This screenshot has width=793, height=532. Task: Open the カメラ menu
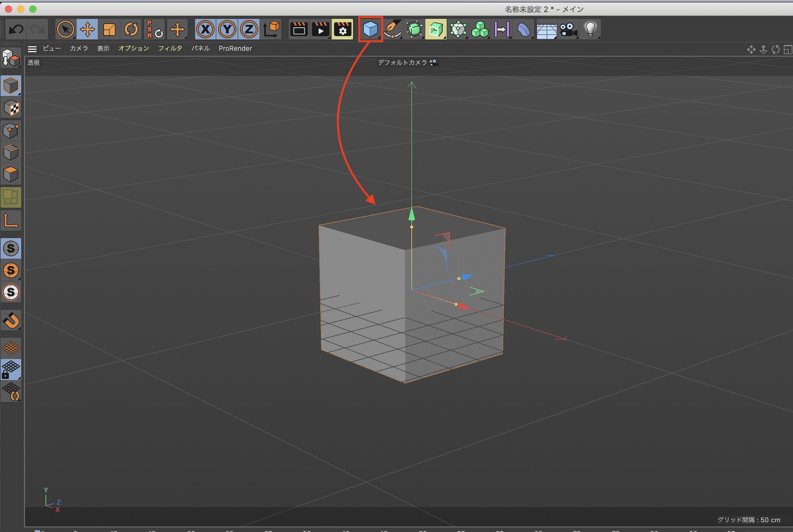(79, 48)
